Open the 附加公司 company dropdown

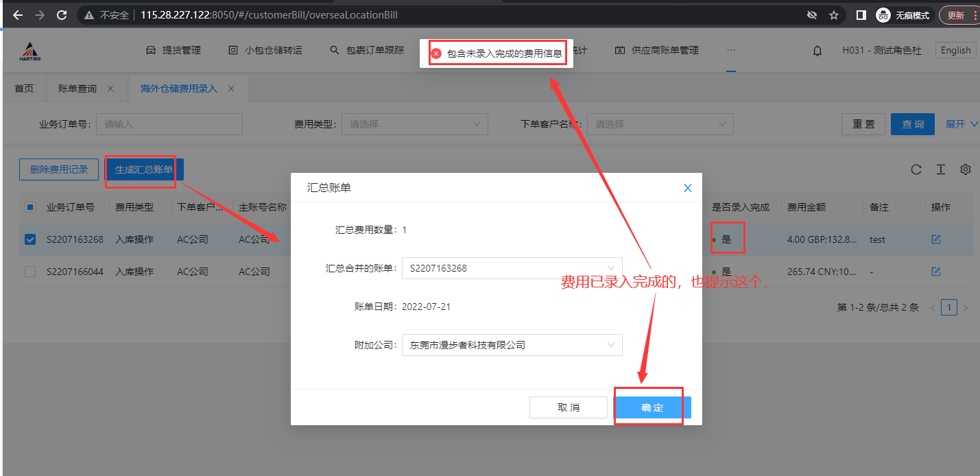pyautogui.click(x=512, y=345)
